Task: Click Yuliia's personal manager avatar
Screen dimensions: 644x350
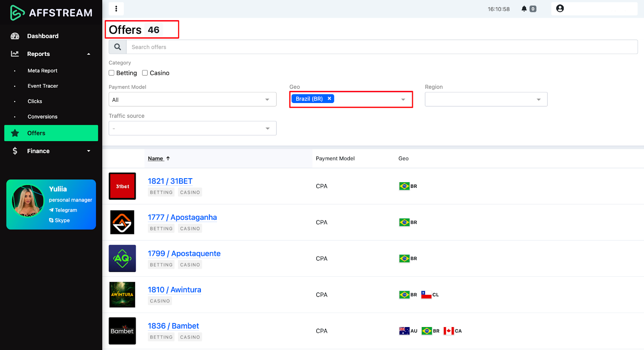Action: pos(28,201)
